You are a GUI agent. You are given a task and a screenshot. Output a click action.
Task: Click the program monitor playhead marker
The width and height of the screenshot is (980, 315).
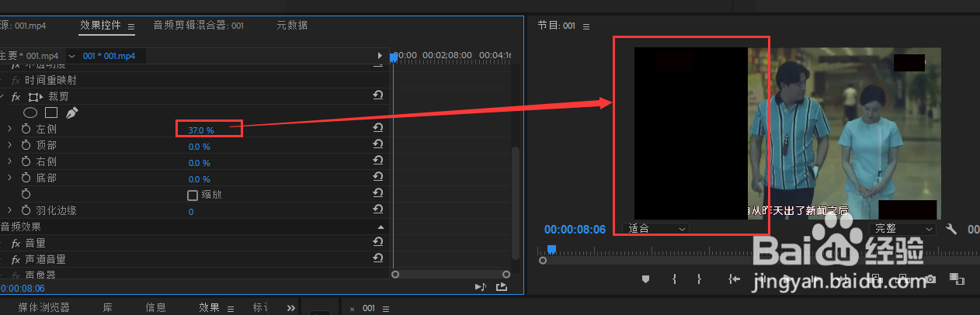tap(551, 249)
